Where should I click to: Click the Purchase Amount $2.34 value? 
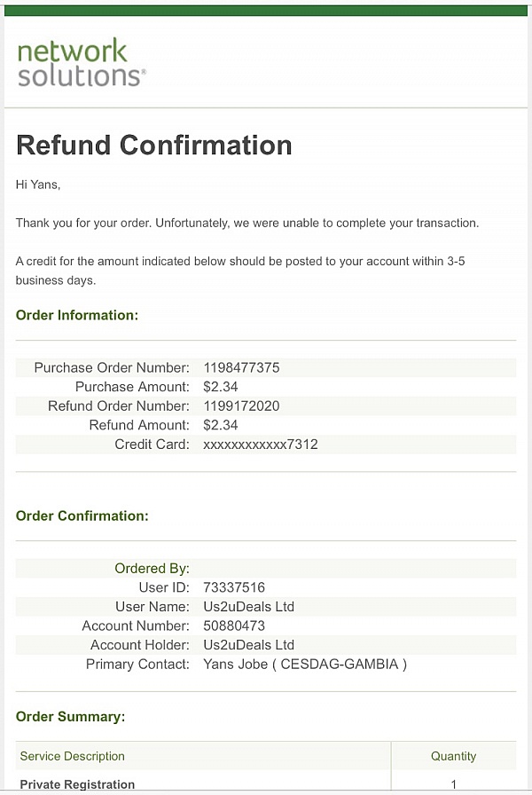click(x=221, y=387)
